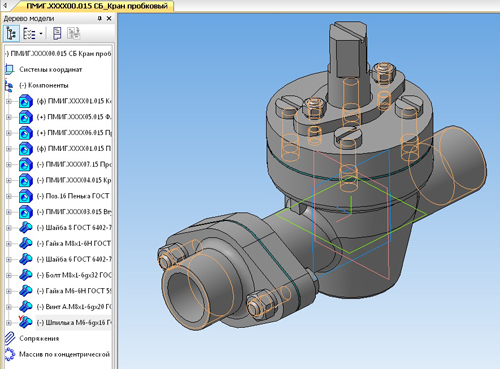Screen dimensions: 500x369
Task: Click checked fastener icon of Шпилька М6-6gх16
Action: click(26, 322)
